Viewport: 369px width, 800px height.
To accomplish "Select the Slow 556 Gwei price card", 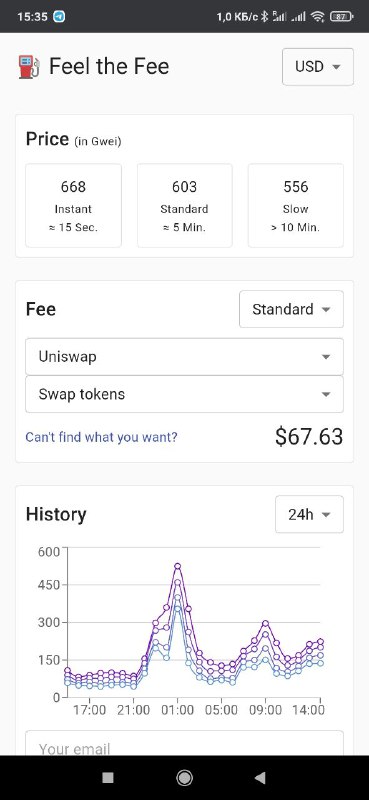I will (296, 206).
